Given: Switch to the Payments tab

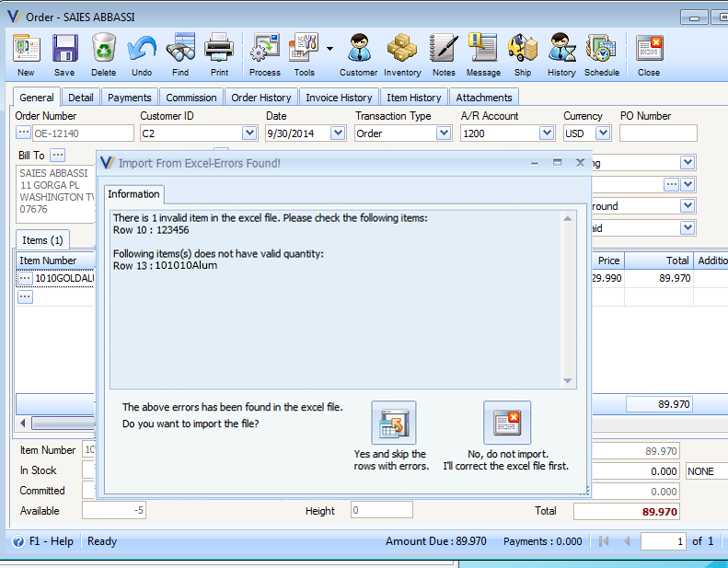Looking at the screenshot, I should pyautogui.click(x=130, y=98).
